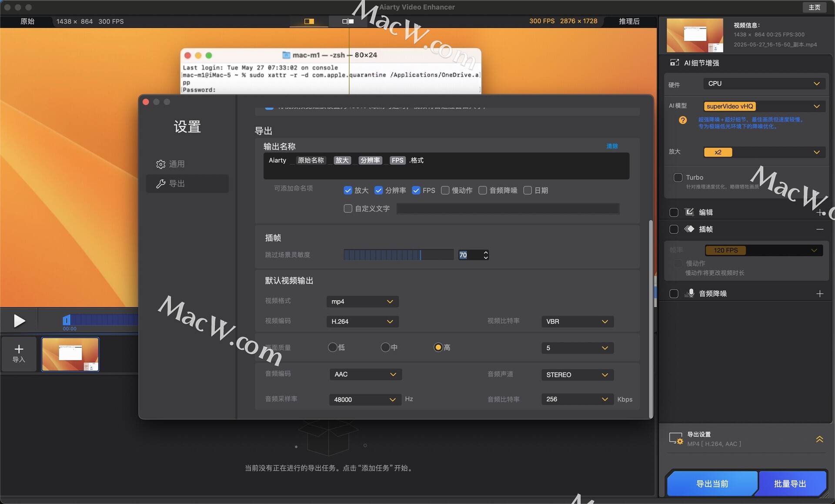Close the settings dialog

click(146, 102)
